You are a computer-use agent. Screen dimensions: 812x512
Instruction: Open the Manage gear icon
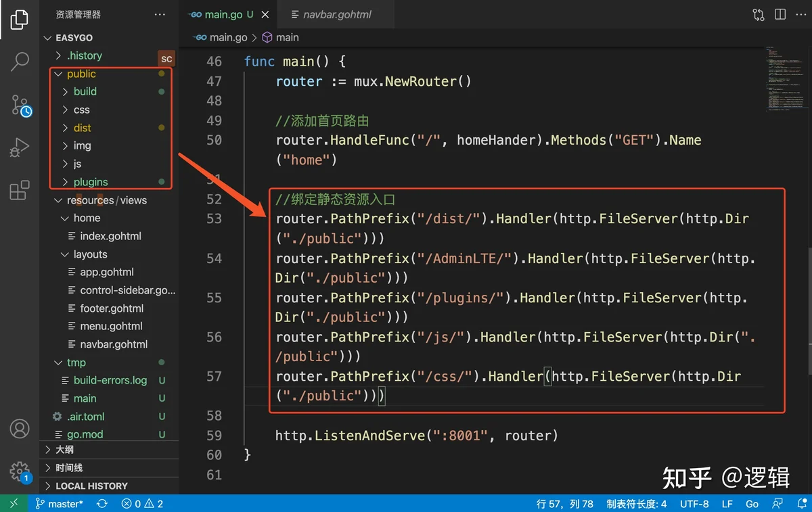[20, 471]
